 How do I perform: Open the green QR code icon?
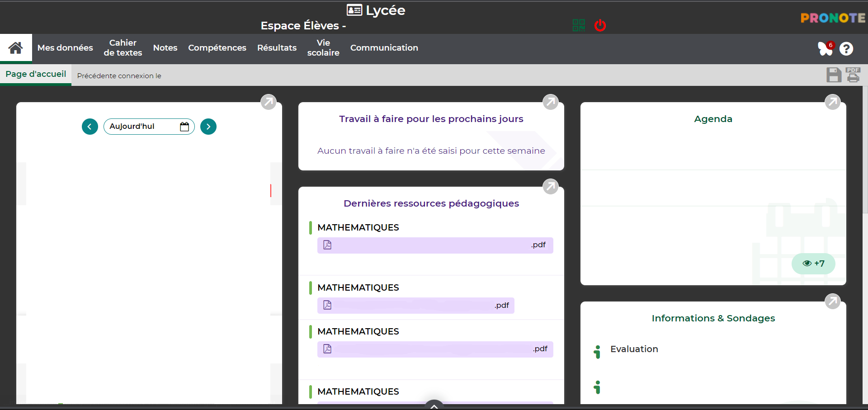pyautogui.click(x=579, y=25)
